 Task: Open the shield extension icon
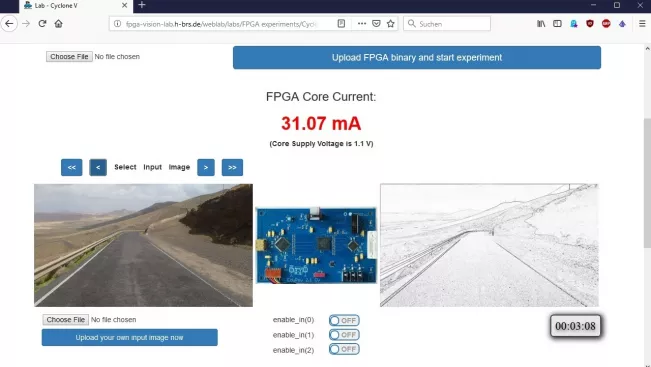(x=590, y=24)
